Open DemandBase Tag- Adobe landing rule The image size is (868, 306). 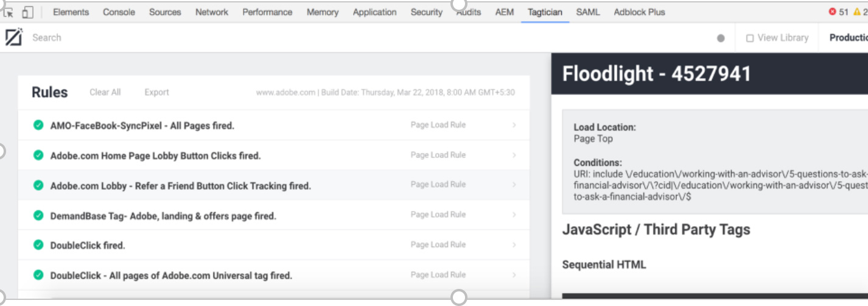click(x=163, y=216)
